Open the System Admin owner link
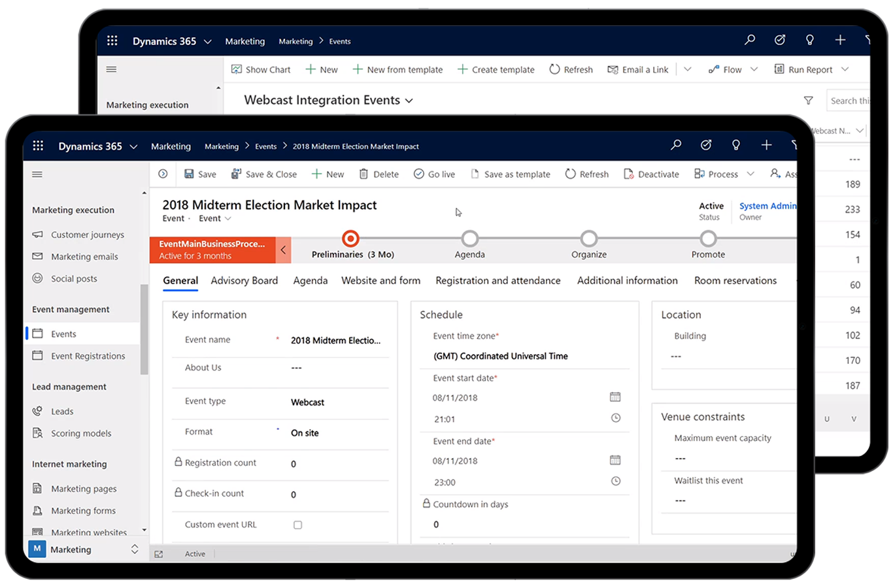893x588 pixels. [767, 206]
